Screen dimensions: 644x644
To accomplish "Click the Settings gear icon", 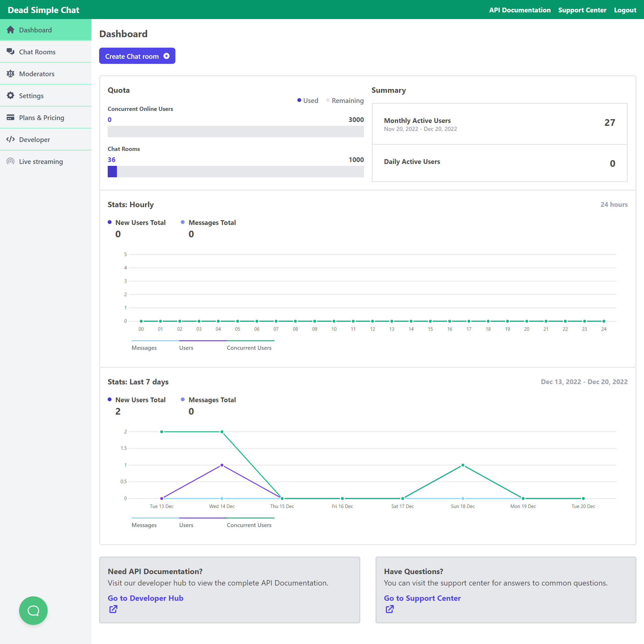I will pos(11,96).
